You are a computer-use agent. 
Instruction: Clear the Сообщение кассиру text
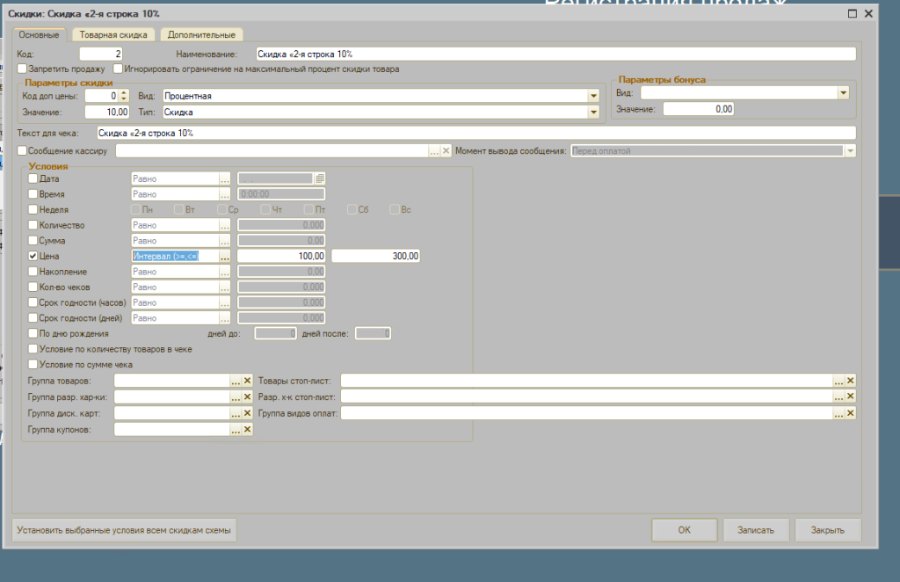[x=445, y=151]
